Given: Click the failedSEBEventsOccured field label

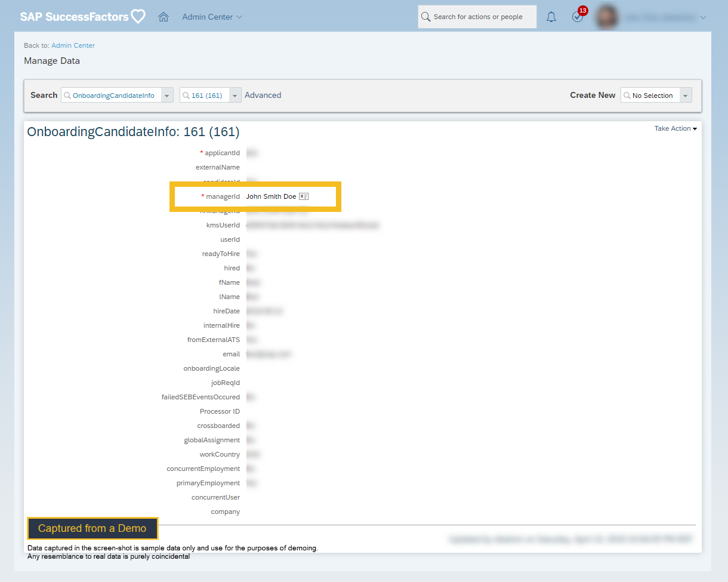Looking at the screenshot, I should pos(200,397).
